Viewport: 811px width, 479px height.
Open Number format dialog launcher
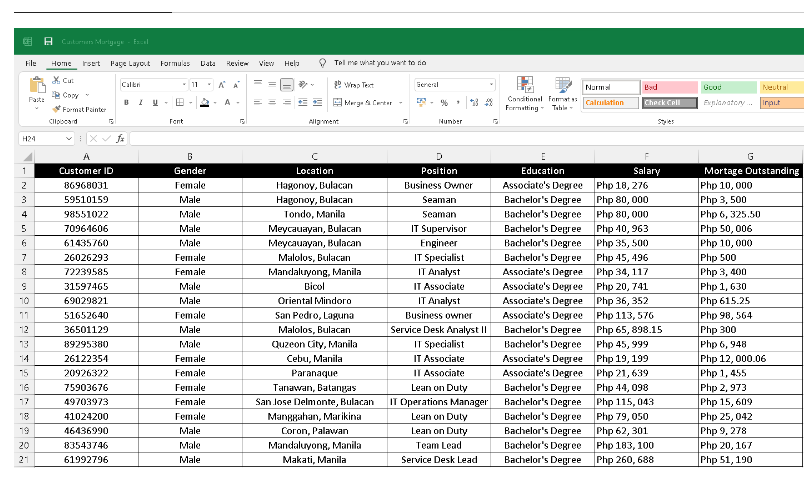(495, 122)
